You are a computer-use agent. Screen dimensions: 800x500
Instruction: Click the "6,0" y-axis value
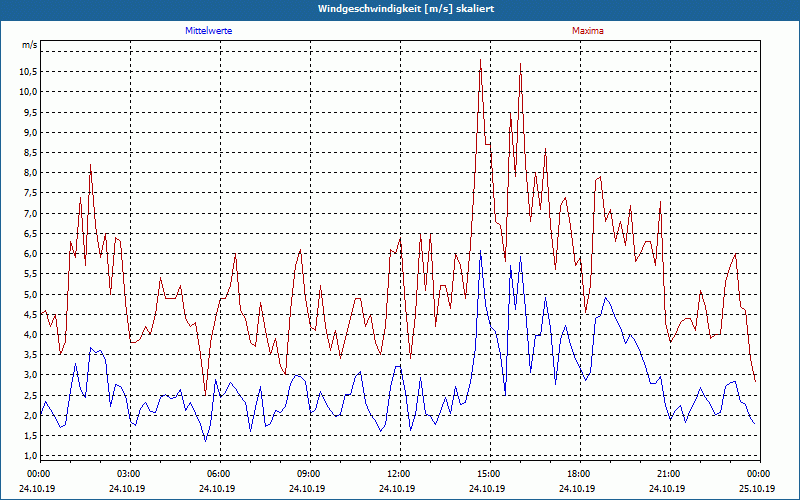[x=30, y=254]
